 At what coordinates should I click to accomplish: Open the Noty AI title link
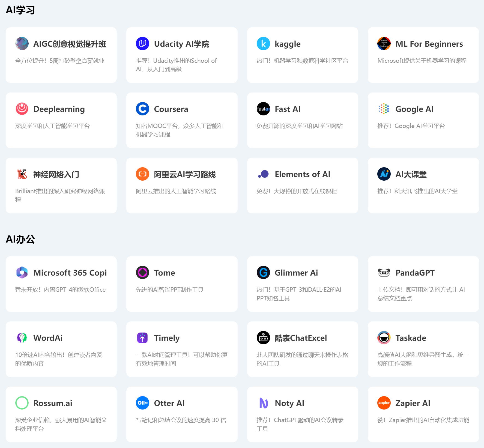click(x=289, y=403)
